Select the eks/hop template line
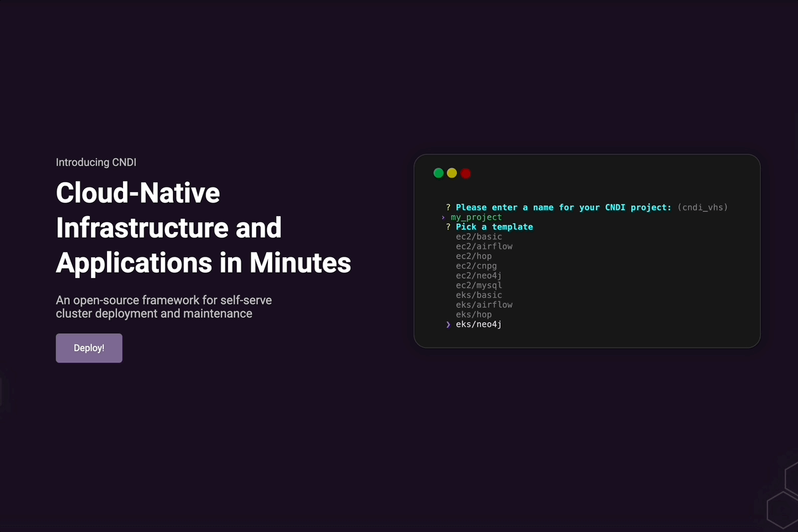 [x=473, y=315]
